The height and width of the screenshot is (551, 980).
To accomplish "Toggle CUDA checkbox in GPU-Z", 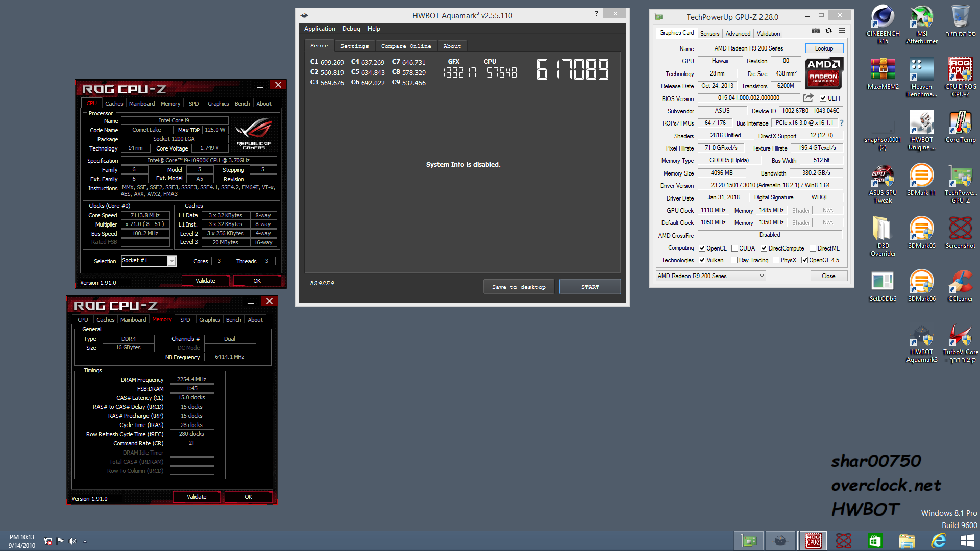I will point(734,248).
